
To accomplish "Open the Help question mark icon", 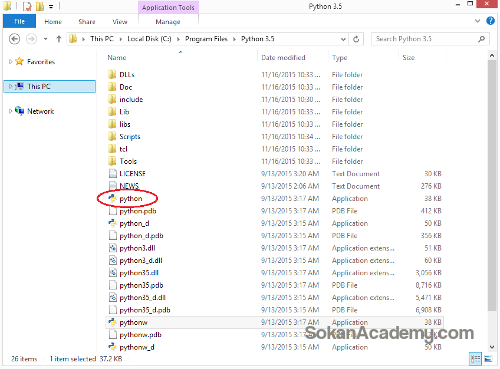I will click(490, 21).
